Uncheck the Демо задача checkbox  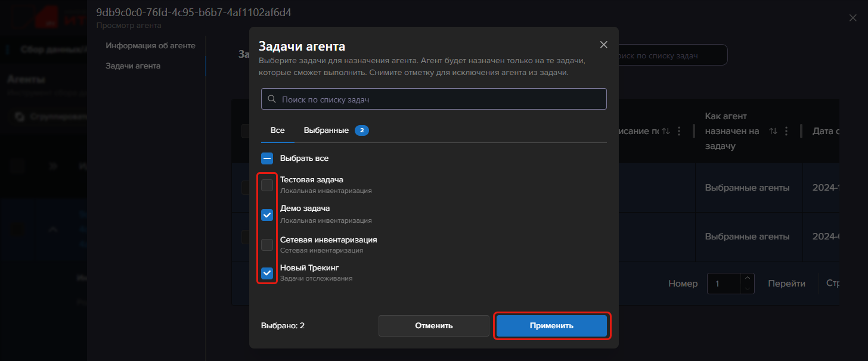[x=267, y=214]
